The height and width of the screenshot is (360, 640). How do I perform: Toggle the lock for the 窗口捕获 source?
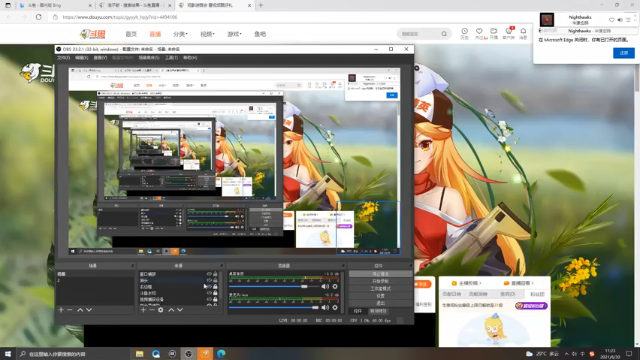216,274
